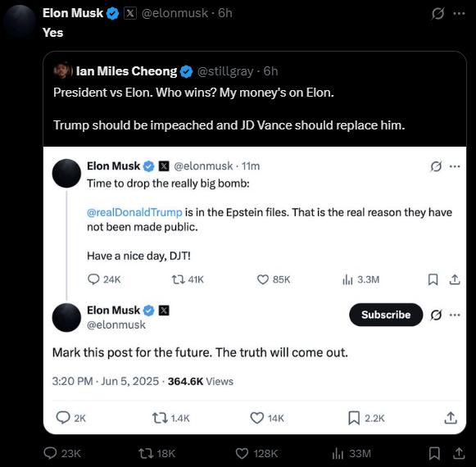The height and width of the screenshot is (467, 476).
Task: Open replies on post with 24K comments
Action: 93,279
